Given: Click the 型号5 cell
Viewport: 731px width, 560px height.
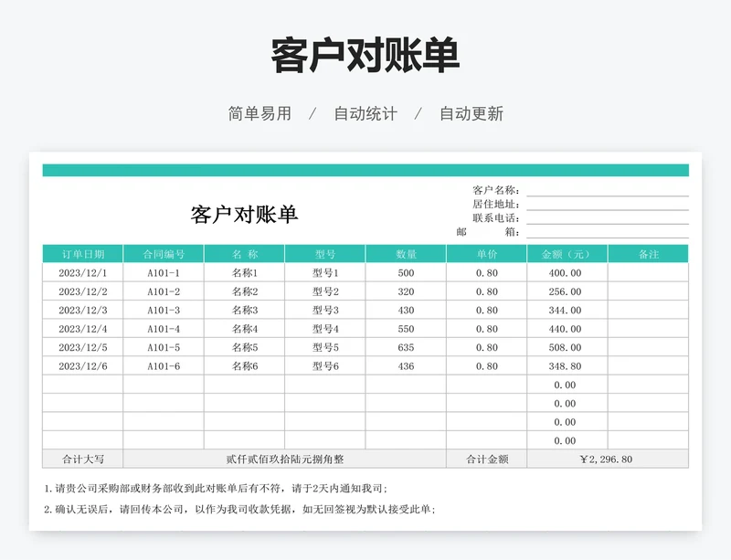Looking at the screenshot, I should [325, 347].
